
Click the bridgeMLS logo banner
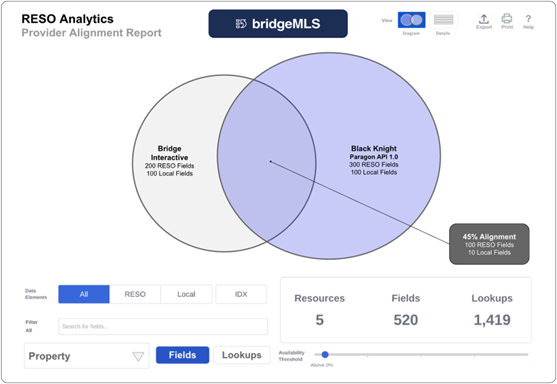coord(278,24)
